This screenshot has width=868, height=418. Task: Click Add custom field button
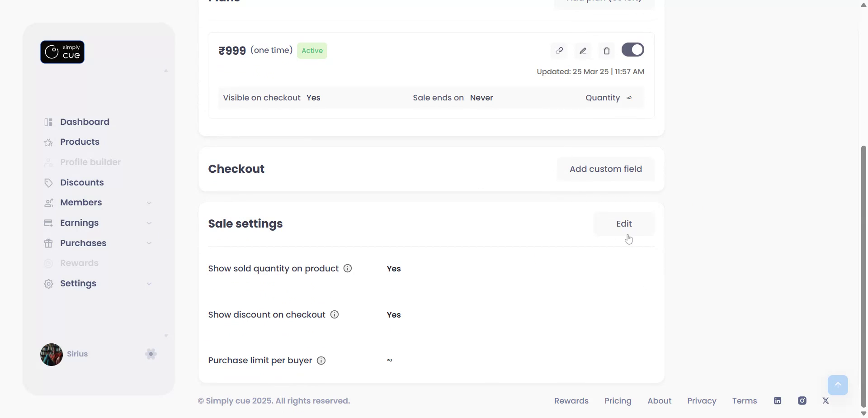pos(605,169)
